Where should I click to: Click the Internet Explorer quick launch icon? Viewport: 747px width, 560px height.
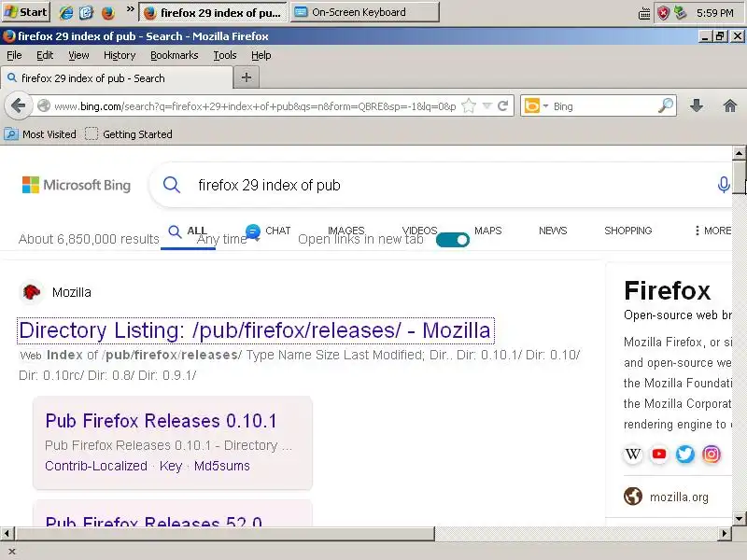coord(65,12)
